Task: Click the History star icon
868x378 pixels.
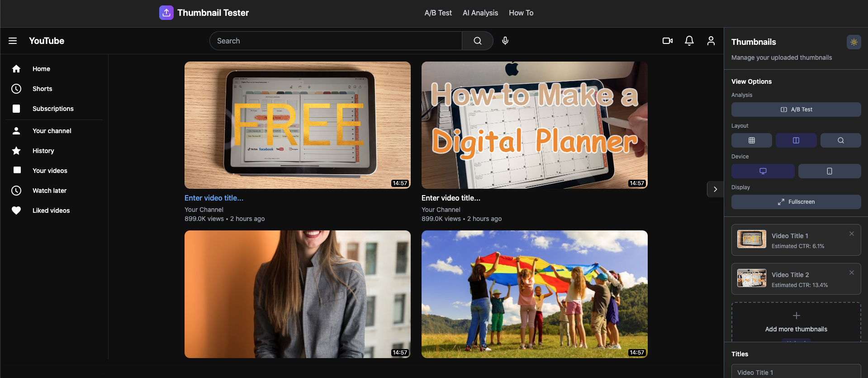Action: pyautogui.click(x=16, y=151)
